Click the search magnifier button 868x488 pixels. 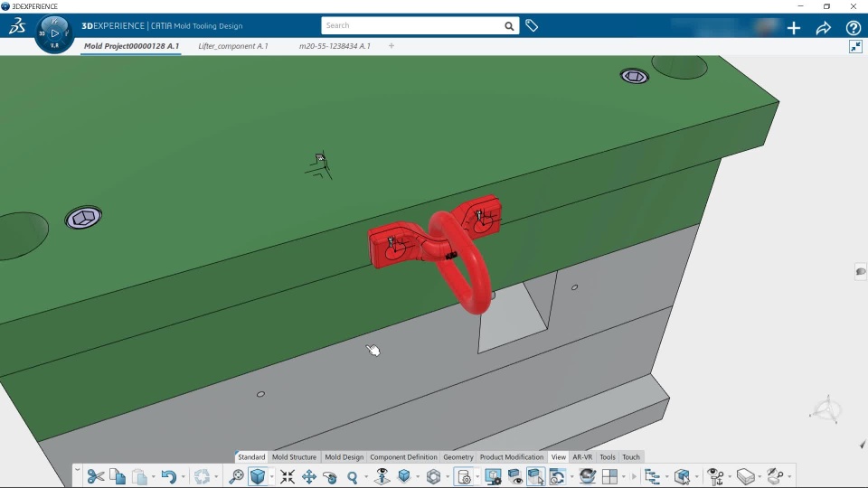(509, 26)
